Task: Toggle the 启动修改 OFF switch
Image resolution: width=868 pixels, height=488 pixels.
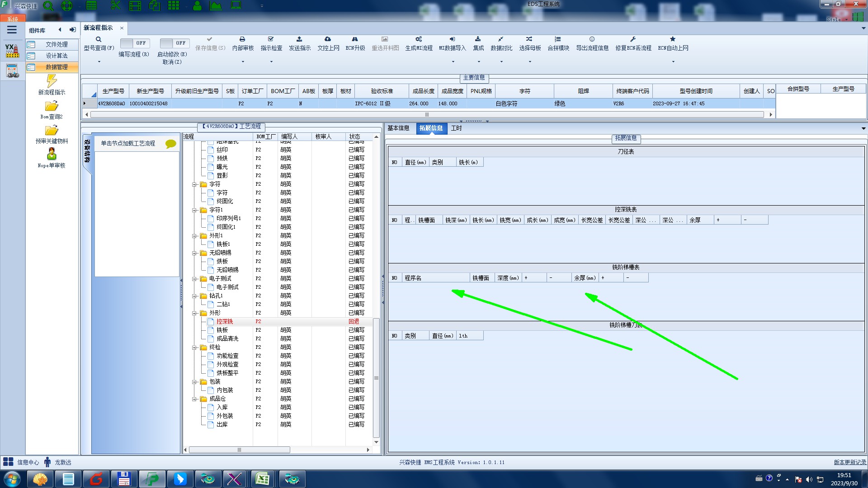Action: [174, 43]
